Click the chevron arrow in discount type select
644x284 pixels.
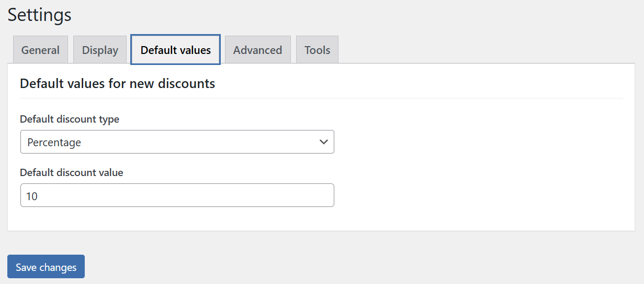pyautogui.click(x=323, y=142)
